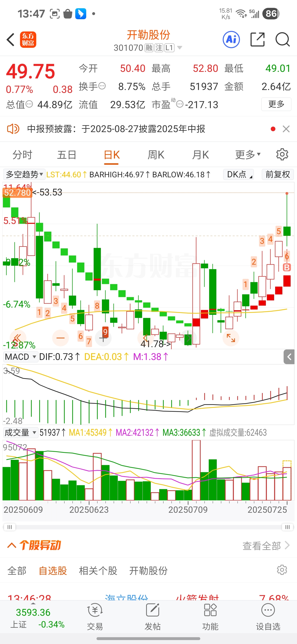The width and height of the screenshot is (297, 644).
Task: Tap the scroll-left double arrow on chart
Action: pos(18,338)
